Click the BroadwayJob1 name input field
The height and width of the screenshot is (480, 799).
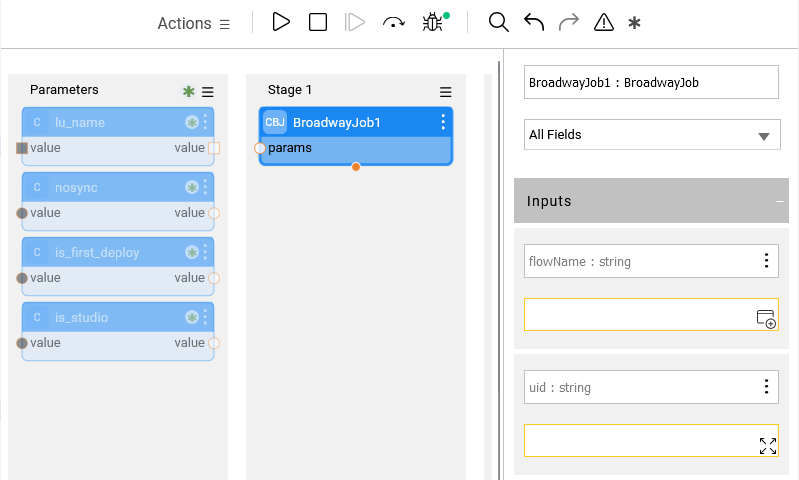tap(651, 82)
